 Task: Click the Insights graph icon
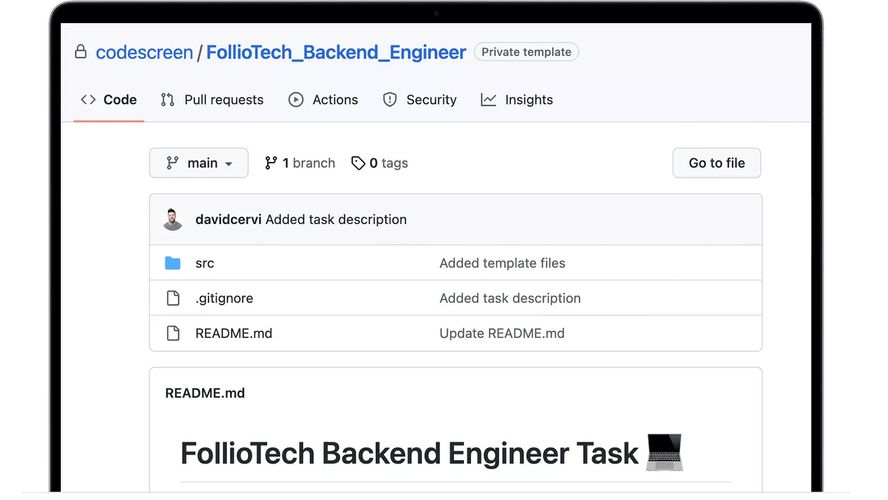pyautogui.click(x=488, y=100)
